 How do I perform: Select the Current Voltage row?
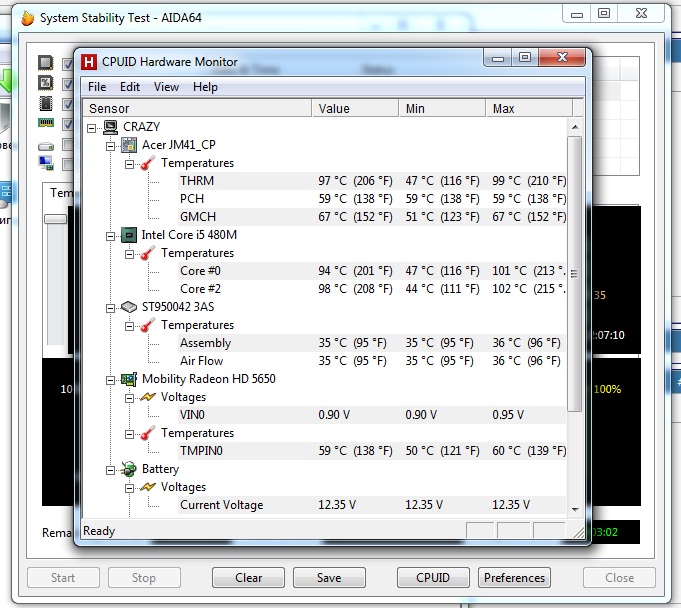click(372, 505)
